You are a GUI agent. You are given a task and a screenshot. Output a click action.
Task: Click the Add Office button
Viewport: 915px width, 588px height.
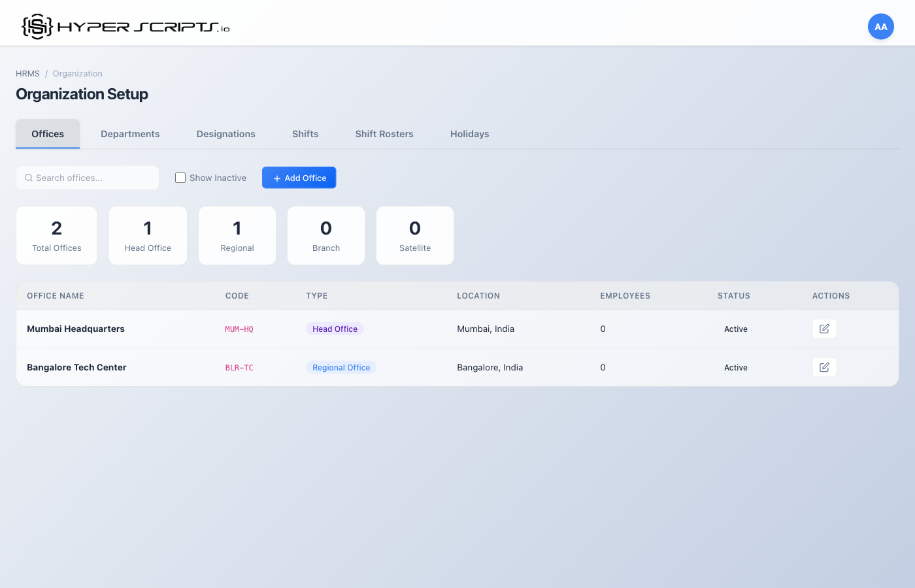coord(299,177)
